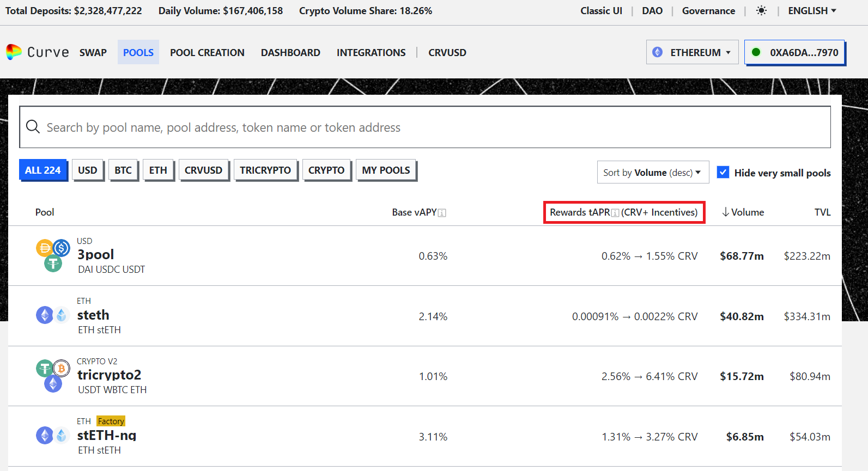The width and height of the screenshot is (868, 471).
Task: Uncheck Hide very small pools
Action: pos(723,172)
